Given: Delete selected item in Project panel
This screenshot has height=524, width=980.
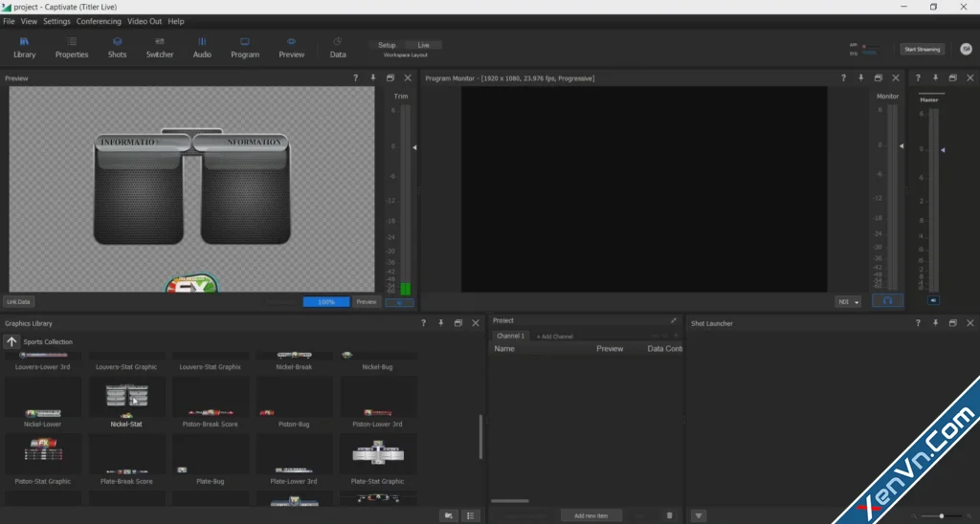Looking at the screenshot, I should (669, 516).
